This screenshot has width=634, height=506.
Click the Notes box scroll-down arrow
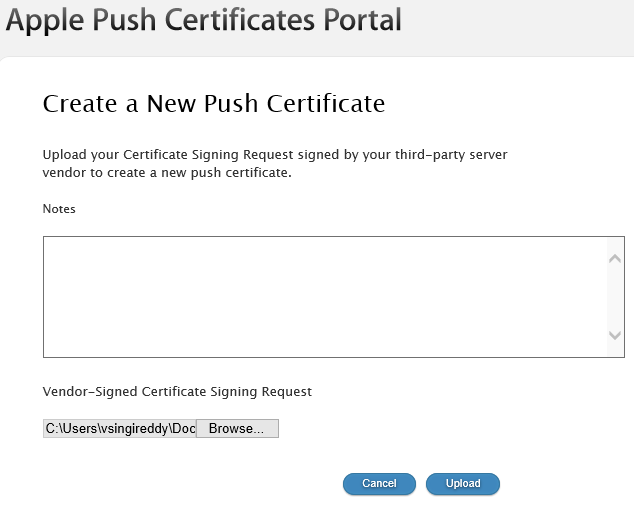615,336
